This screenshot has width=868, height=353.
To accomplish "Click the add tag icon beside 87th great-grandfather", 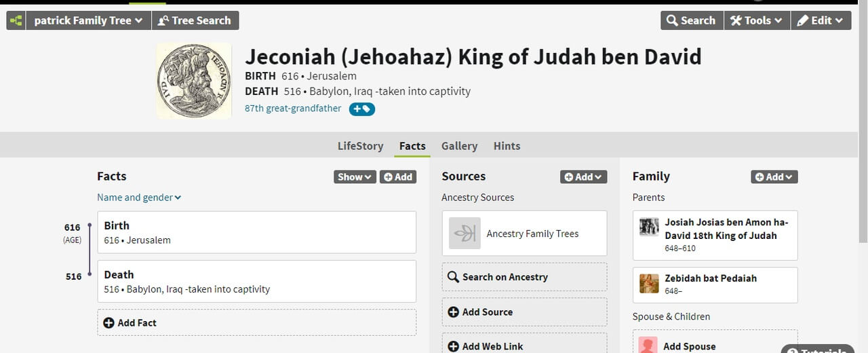I will coord(361,109).
